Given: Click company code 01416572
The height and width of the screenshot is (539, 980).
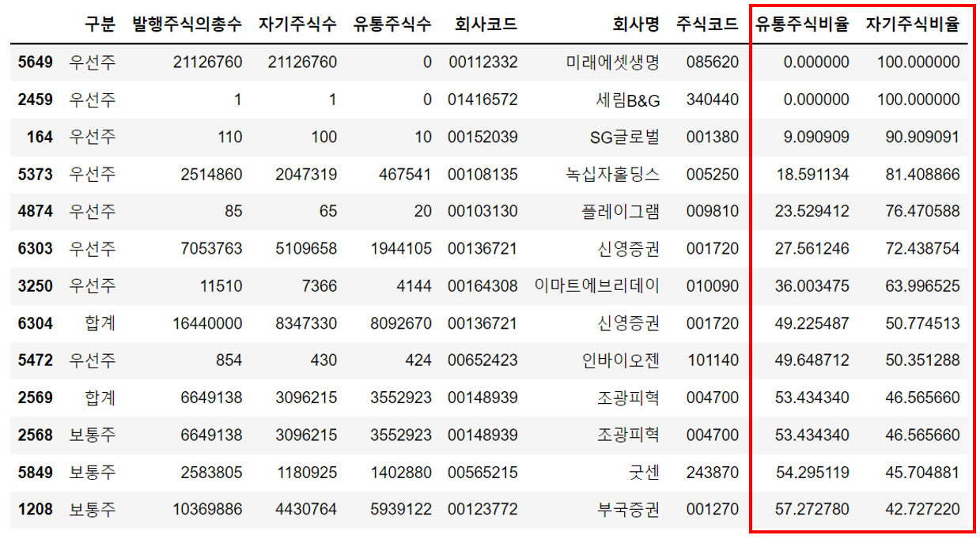Looking at the screenshot, I should click(x=482, y=100).
